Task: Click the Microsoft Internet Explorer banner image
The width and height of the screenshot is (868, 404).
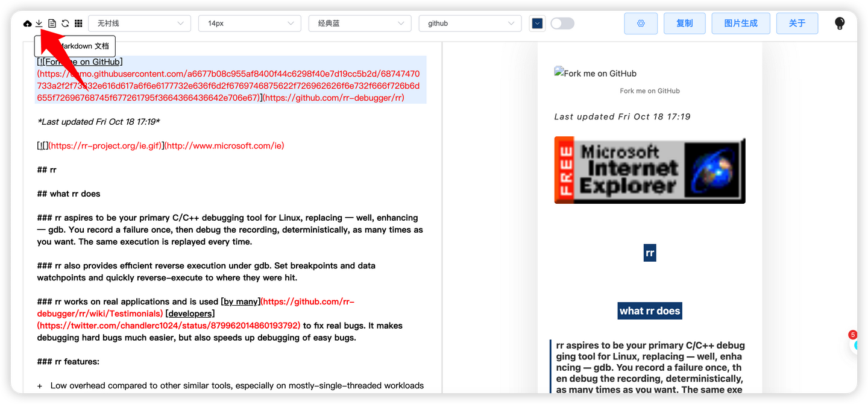Action: point(650,171)
